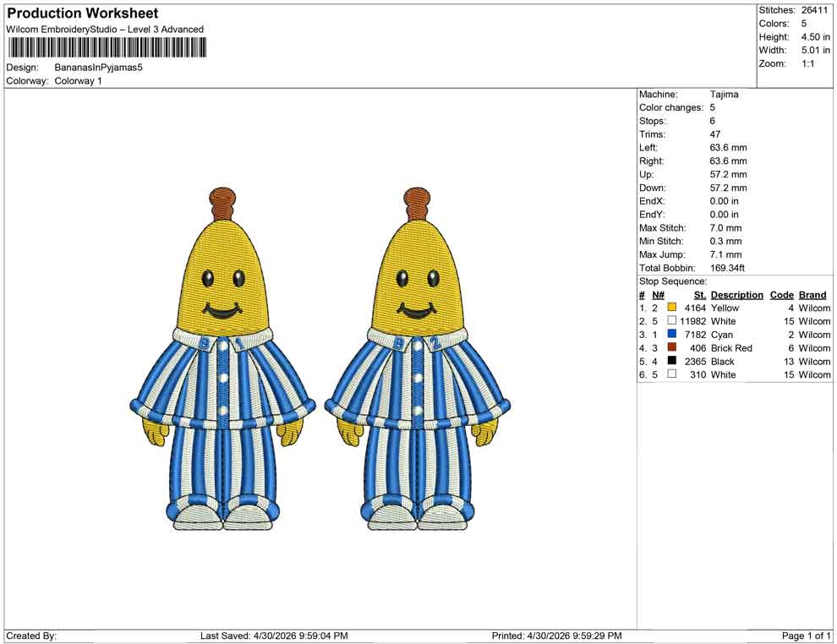837x644 pixels.
Task: Click the 'Production Worksheet' title
Action: pos(83,14)
